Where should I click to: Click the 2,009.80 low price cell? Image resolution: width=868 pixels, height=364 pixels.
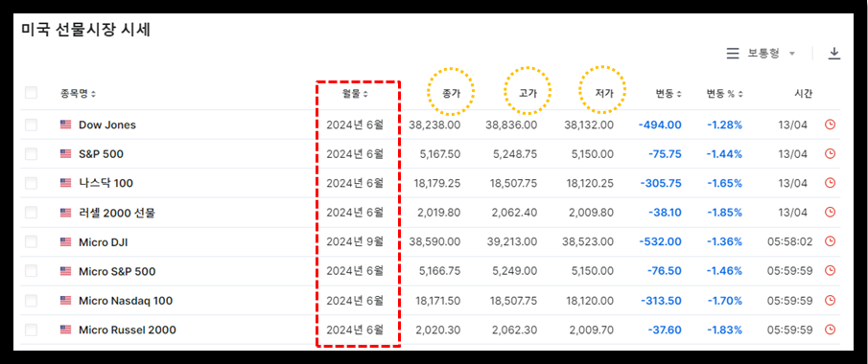click(591, 213)
